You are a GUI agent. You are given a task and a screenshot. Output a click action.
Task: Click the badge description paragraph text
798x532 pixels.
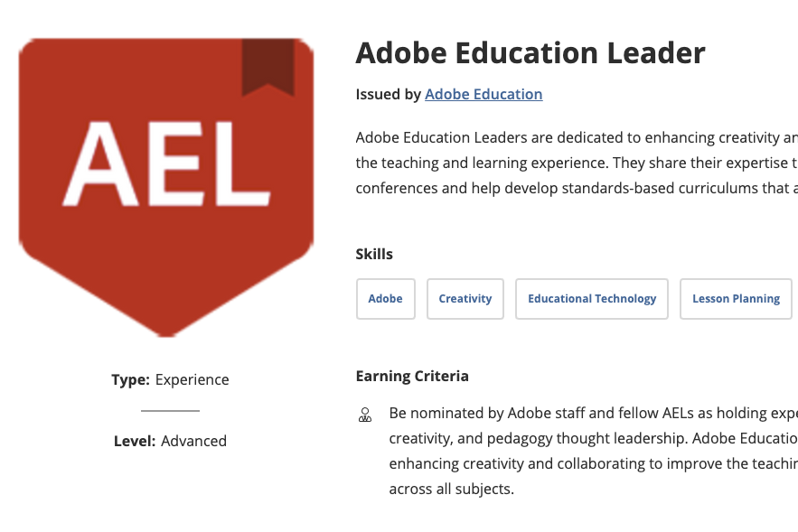click(x=577, y=163)
